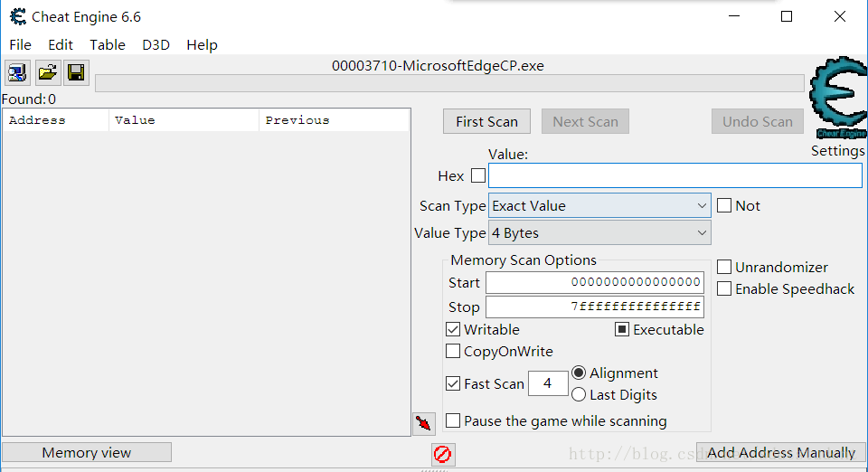Click the Previous column header

334,120
